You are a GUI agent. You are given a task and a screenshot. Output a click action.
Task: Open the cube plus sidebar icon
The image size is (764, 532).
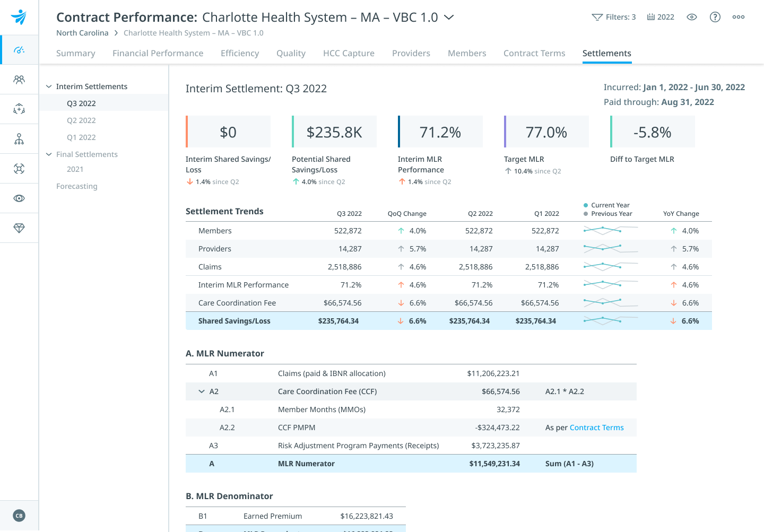19,109
